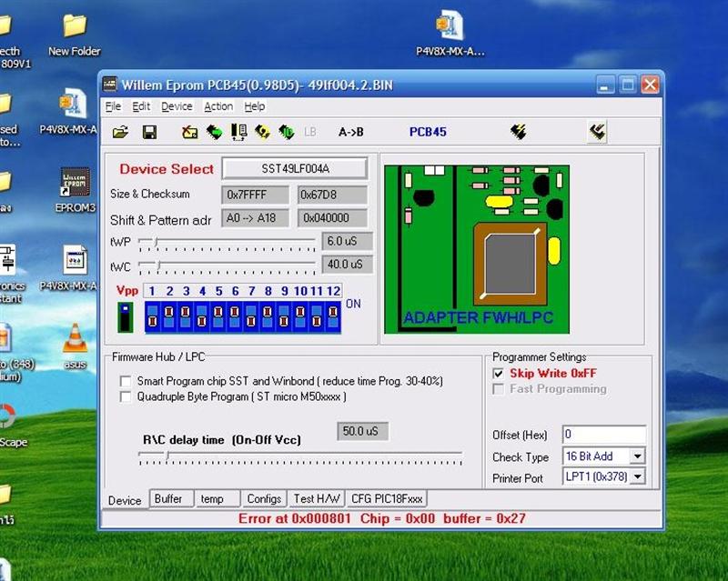Click the Open file folder toolbar icon
728x581 pixels.
pyautogui.click(x=121, y=133)
